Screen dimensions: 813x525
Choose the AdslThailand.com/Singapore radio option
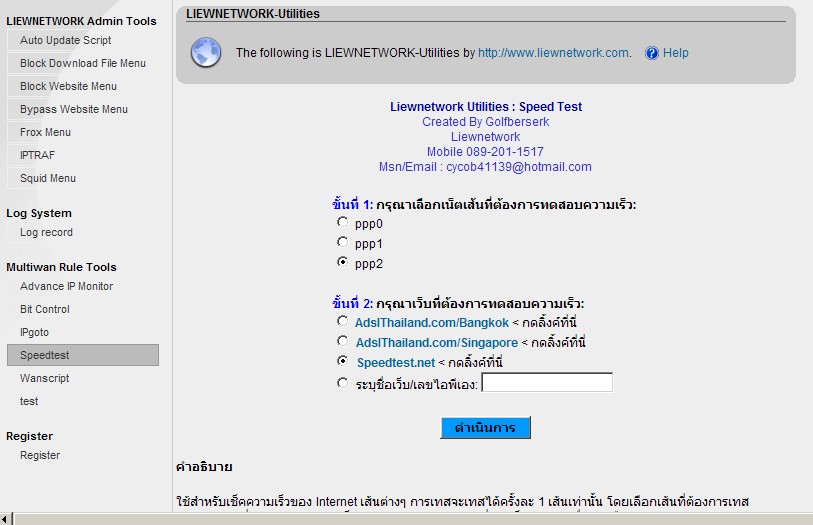pos(342,340)
